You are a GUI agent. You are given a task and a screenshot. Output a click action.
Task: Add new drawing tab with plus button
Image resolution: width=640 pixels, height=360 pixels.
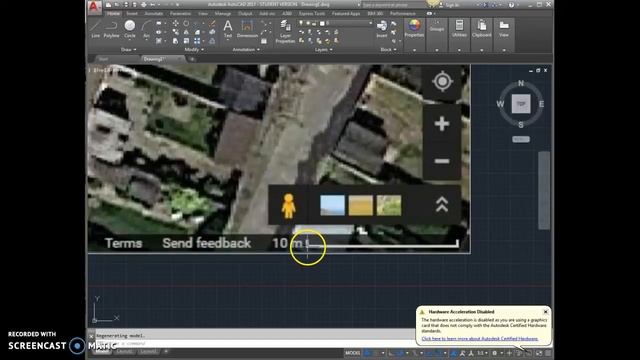[x=192, y=59]
